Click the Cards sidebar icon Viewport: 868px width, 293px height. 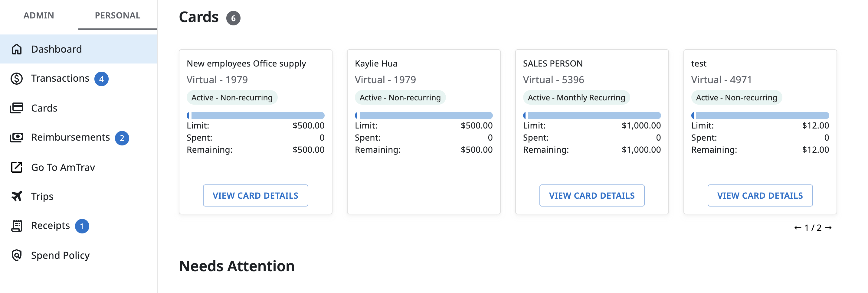pyautogui.click(x=17, y=108)
